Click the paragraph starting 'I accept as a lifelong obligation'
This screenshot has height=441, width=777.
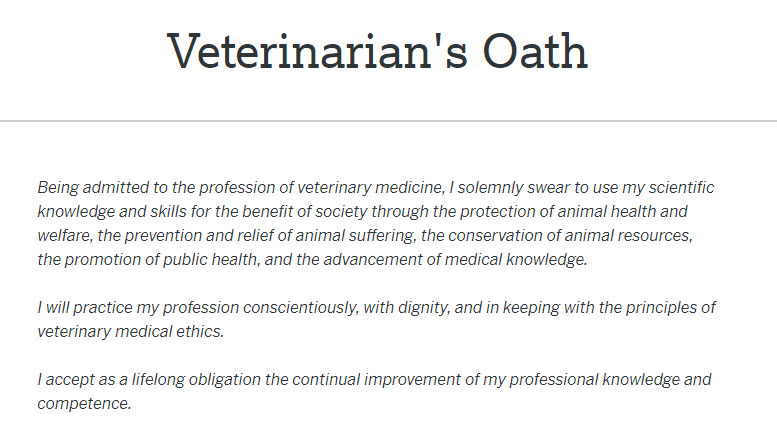(374, 391)
